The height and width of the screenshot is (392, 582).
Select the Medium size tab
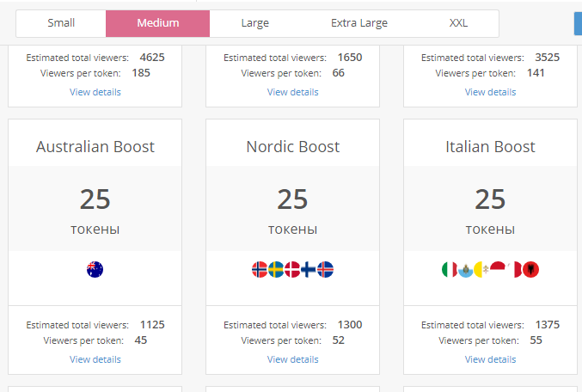157,23
